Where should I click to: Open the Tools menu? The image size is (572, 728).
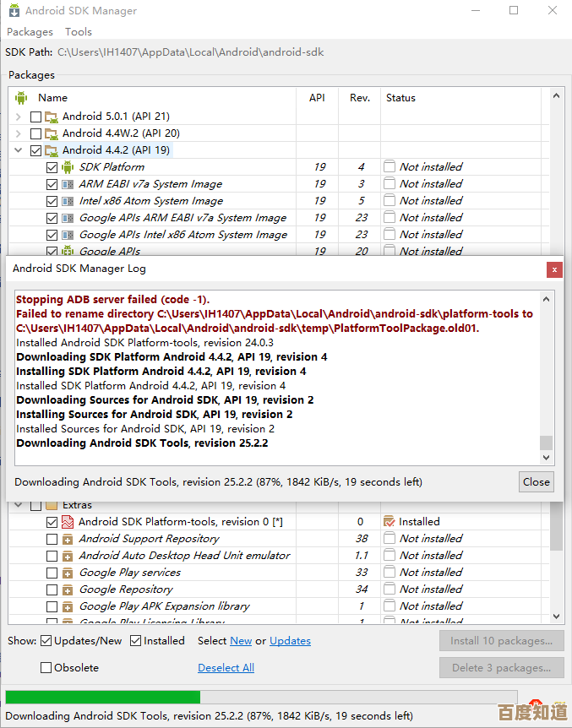tap(79, 32)
